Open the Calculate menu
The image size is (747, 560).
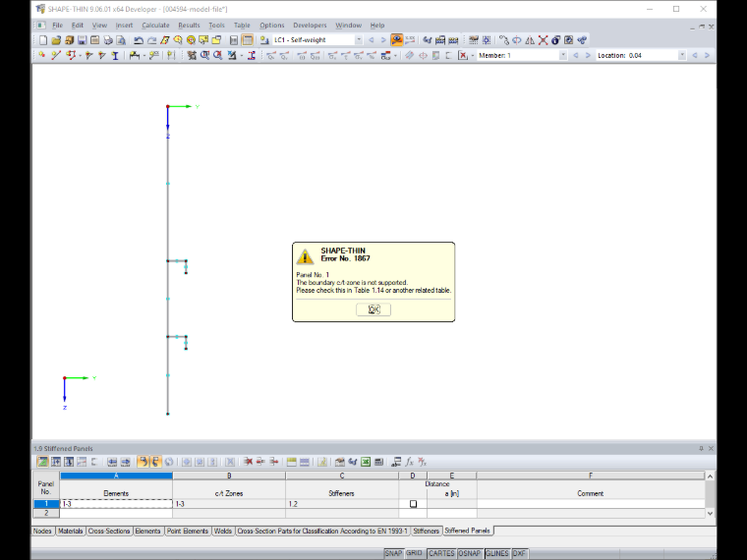pos(155,26)
